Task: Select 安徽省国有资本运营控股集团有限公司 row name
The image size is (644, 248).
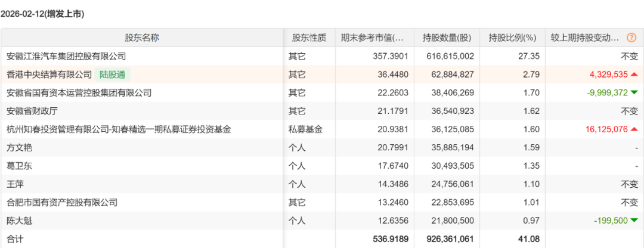Action: 79,93
